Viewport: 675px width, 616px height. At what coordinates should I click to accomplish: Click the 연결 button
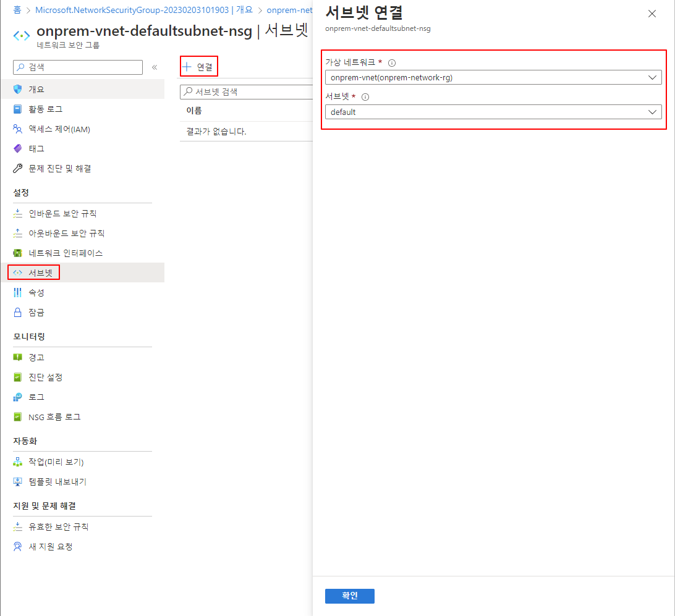198,67
